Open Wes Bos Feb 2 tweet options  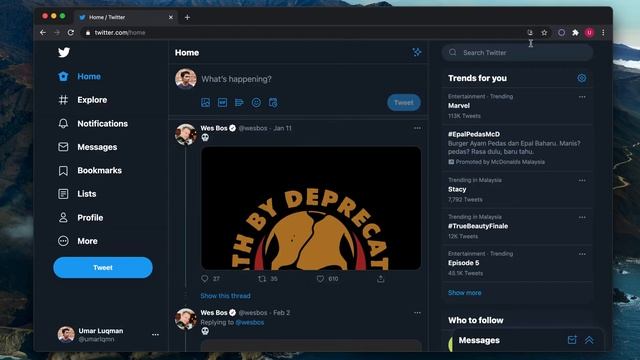pos(417,313)
